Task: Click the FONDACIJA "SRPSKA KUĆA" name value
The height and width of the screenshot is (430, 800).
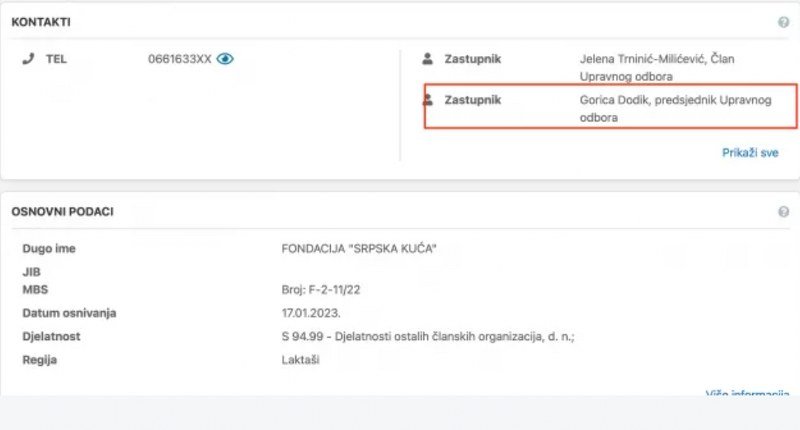Action: point(360,248)
